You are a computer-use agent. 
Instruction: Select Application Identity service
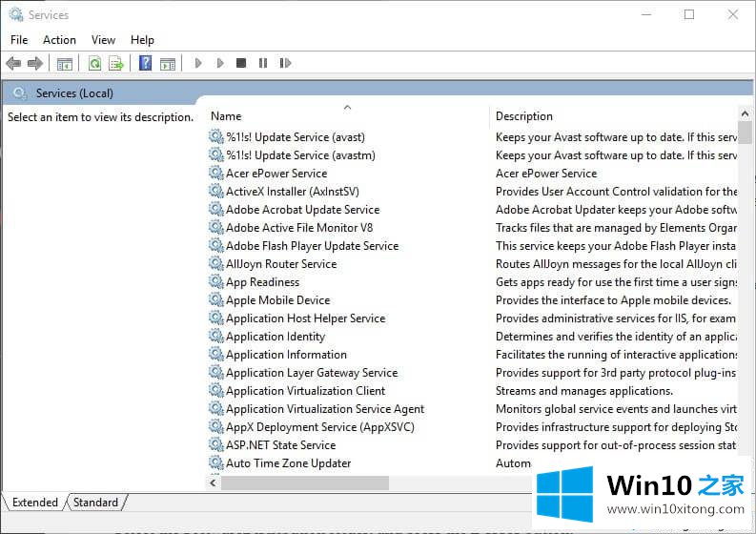(276, 337)
